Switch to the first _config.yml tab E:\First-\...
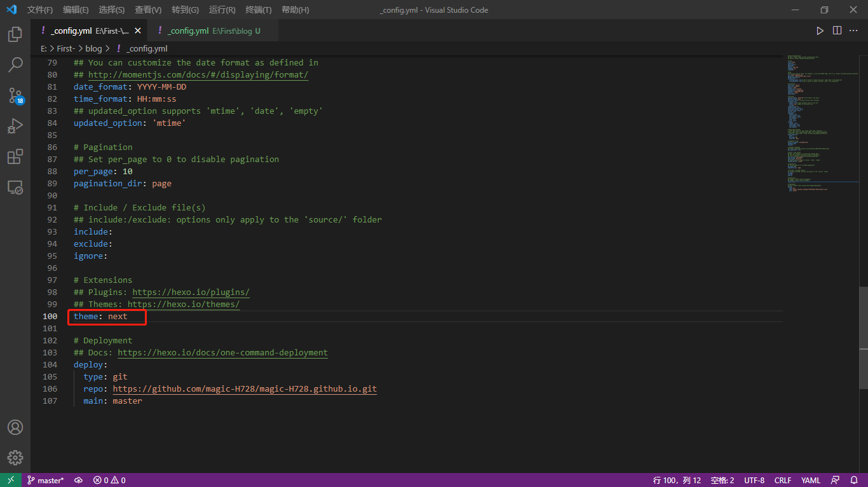 (x=89, y=31)
